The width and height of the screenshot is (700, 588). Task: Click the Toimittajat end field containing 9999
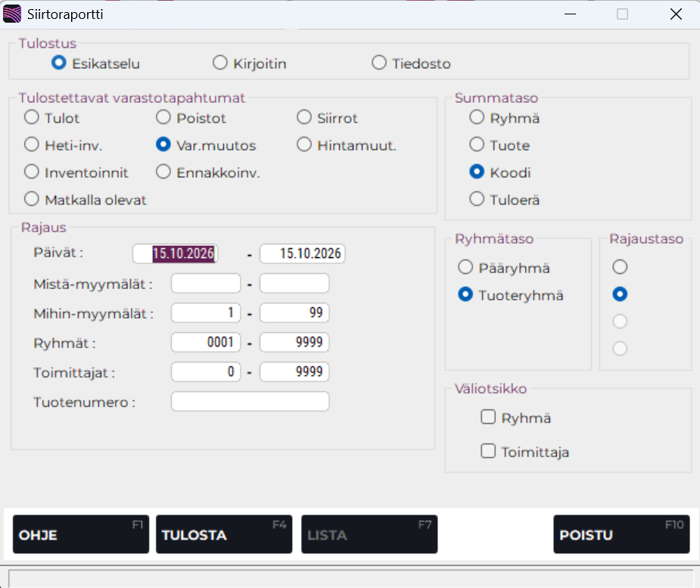click(x=294, y=372)
